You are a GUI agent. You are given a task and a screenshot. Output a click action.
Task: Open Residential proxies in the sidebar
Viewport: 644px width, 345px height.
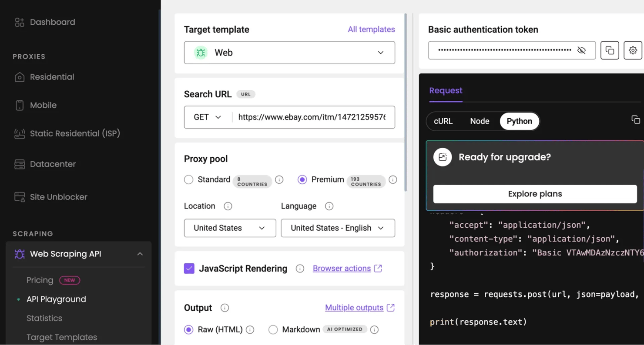click(52, 77)
